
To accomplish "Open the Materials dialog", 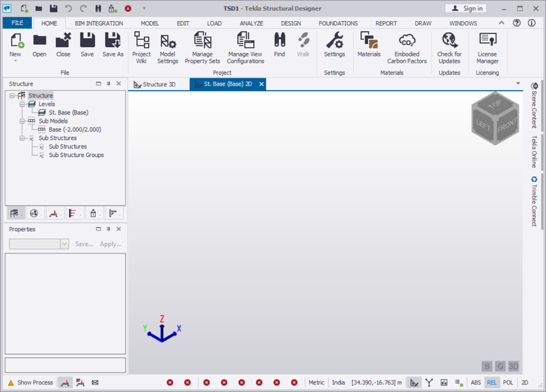I will coord(369,44).
